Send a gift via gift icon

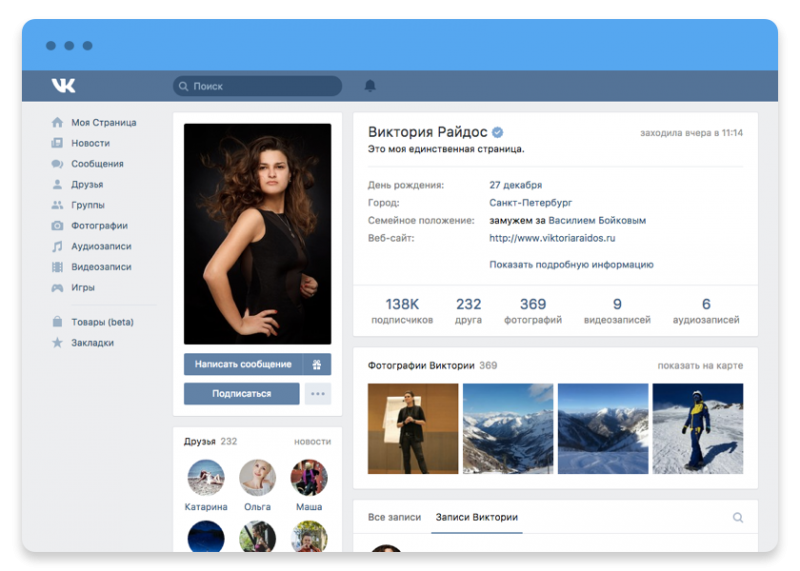tap(317, 364)
